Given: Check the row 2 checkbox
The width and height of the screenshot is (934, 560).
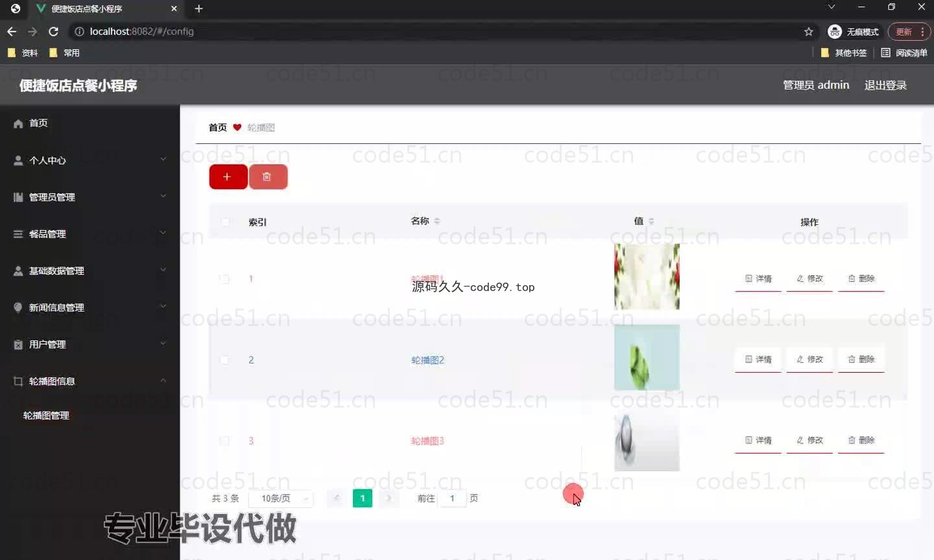Looking at the screenshot, I should pyautogui.click(x=224, y=360).
